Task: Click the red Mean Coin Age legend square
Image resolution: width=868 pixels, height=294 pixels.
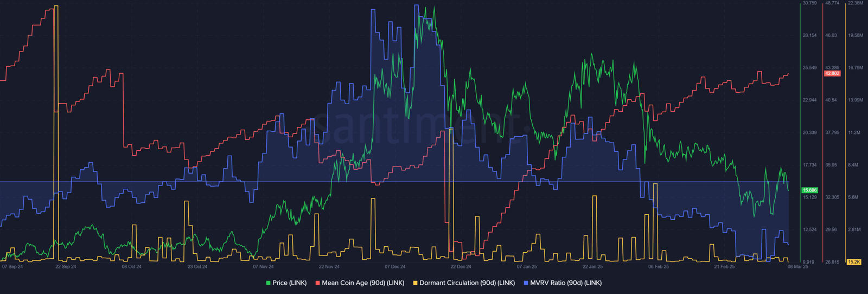Action: 317,283
